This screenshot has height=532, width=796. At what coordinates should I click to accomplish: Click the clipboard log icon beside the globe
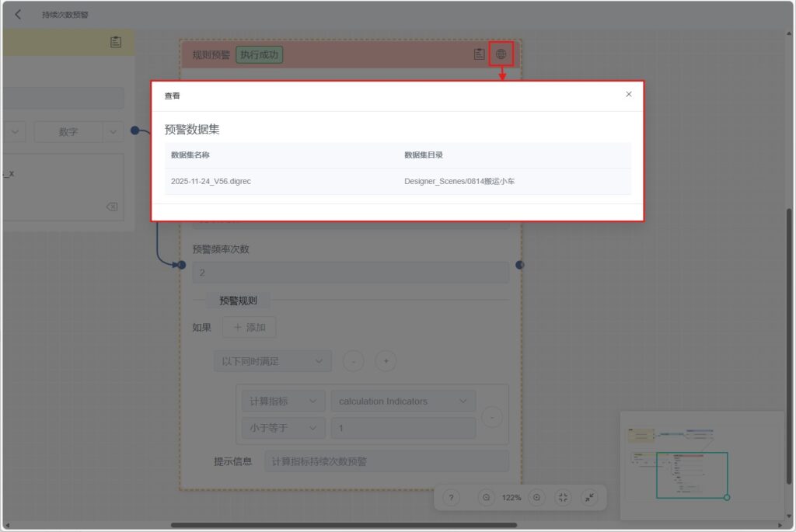pos(480,54)
